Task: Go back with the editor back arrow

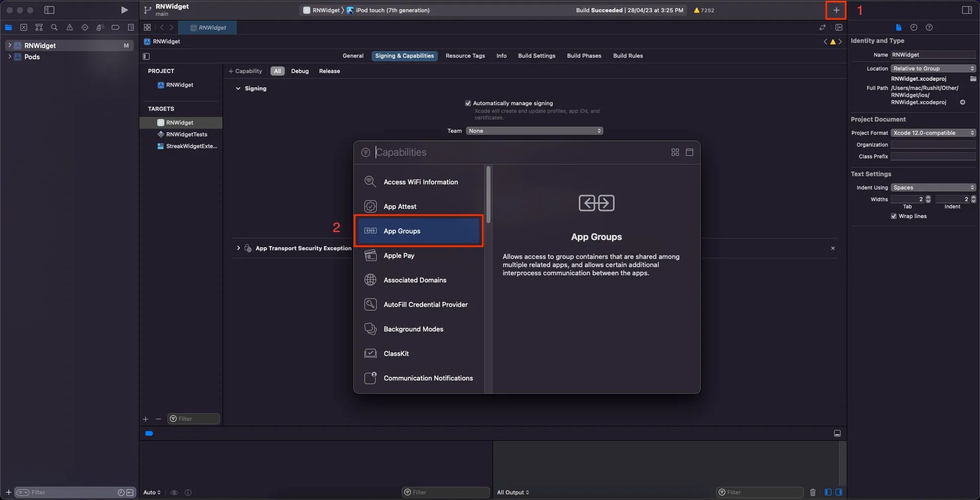Action: click(162, 28)
